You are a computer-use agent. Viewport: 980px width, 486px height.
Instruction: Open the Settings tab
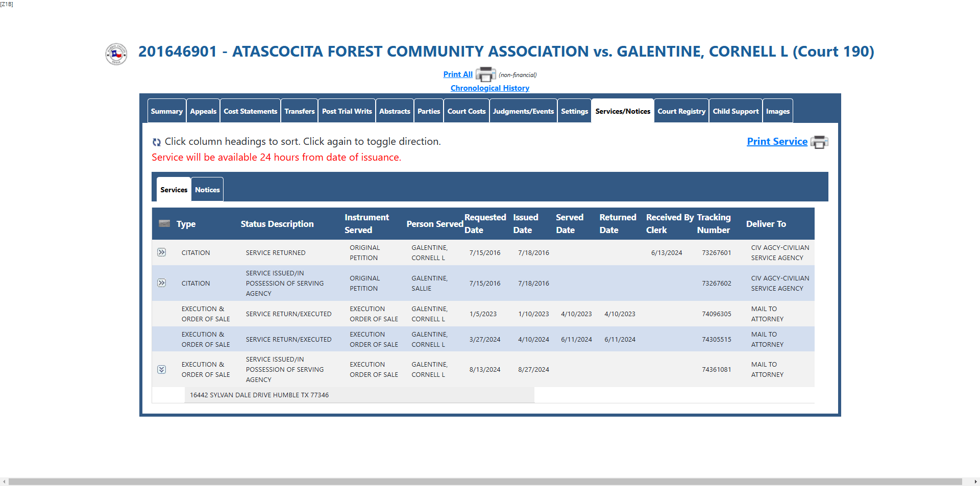click(574, 111)
